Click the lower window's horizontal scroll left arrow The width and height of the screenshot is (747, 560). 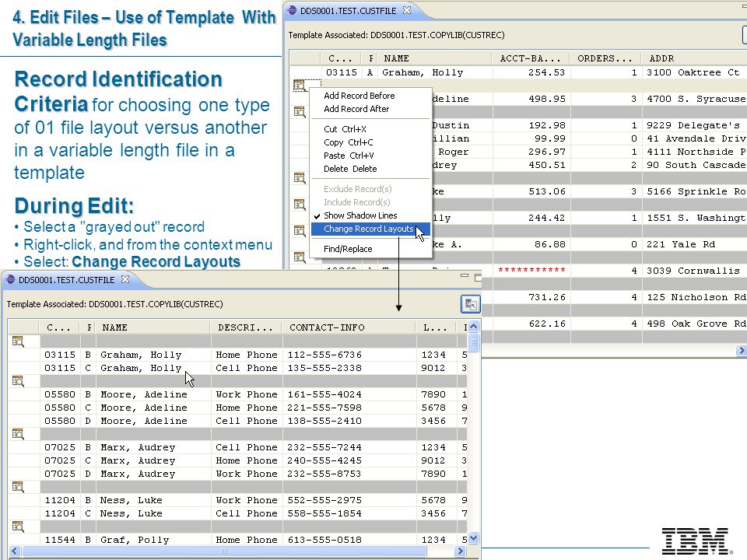(14, 551)
